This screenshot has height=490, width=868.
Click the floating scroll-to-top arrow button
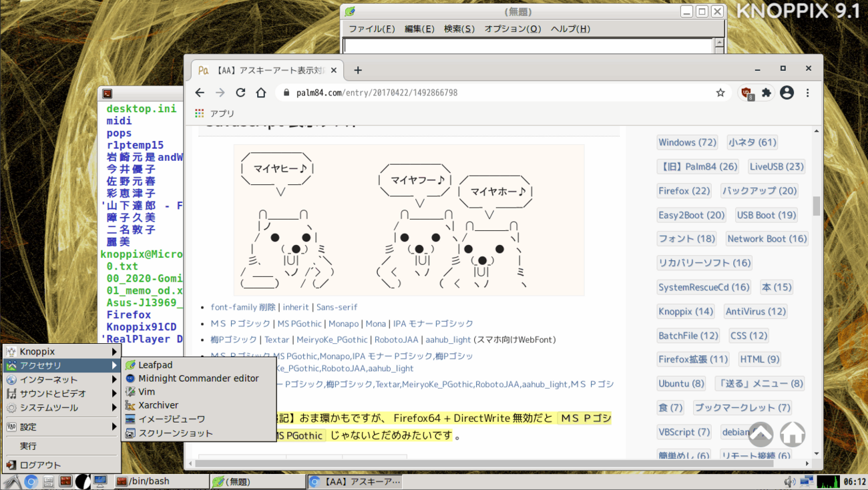[761, 435]
